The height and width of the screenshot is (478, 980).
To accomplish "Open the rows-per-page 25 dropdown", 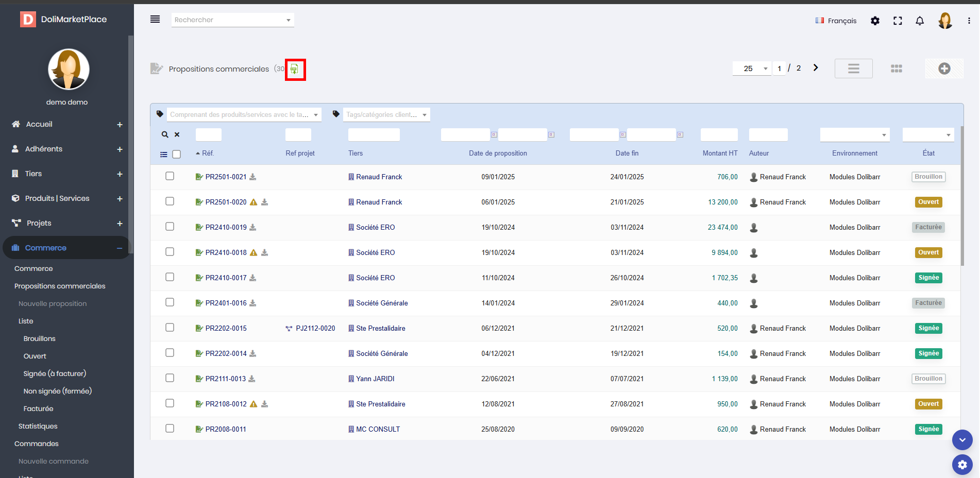I will [x=752, y=69].
